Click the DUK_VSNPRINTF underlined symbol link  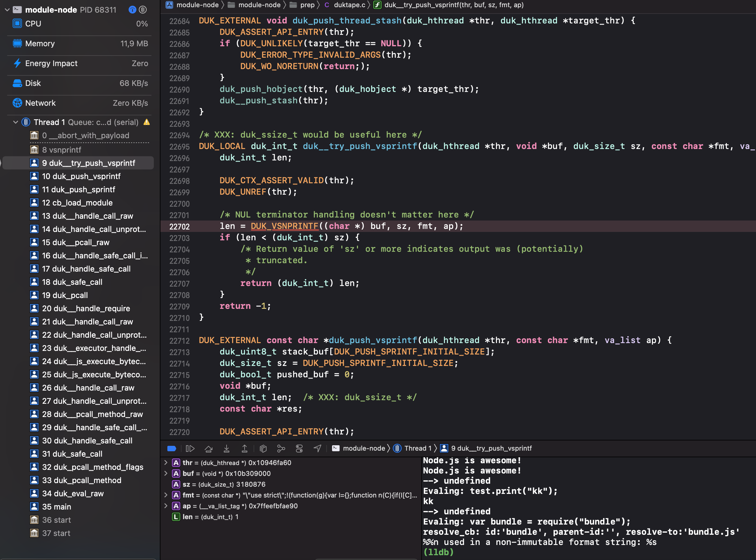pos(285,226)
